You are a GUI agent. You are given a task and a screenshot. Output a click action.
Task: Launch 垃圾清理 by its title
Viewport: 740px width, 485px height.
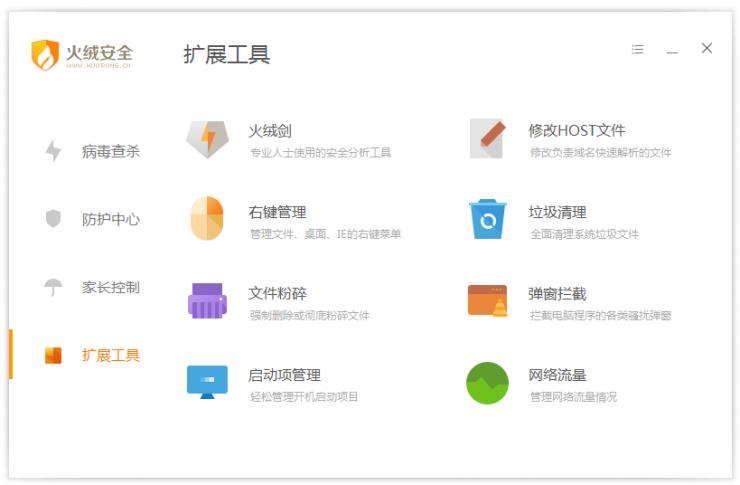(557, 212)
